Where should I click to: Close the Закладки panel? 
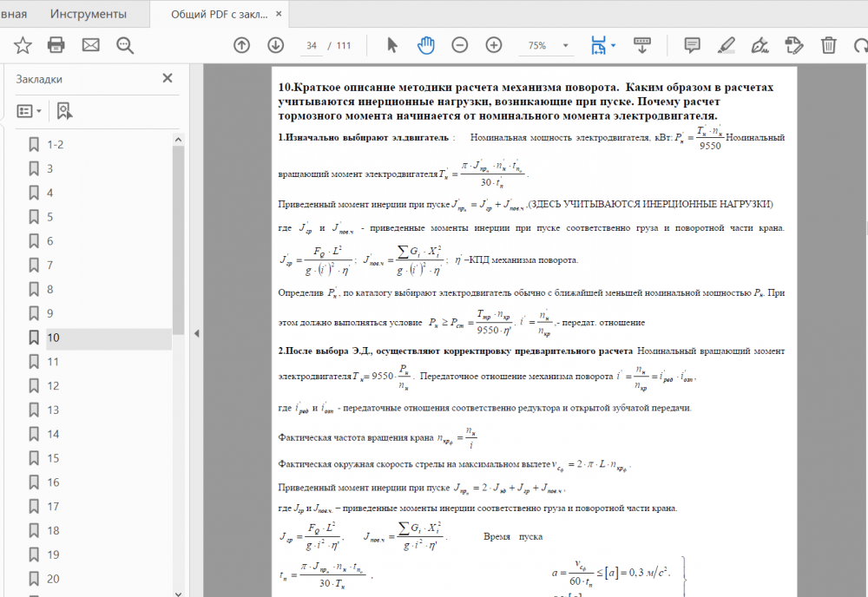tap(168, 79)
